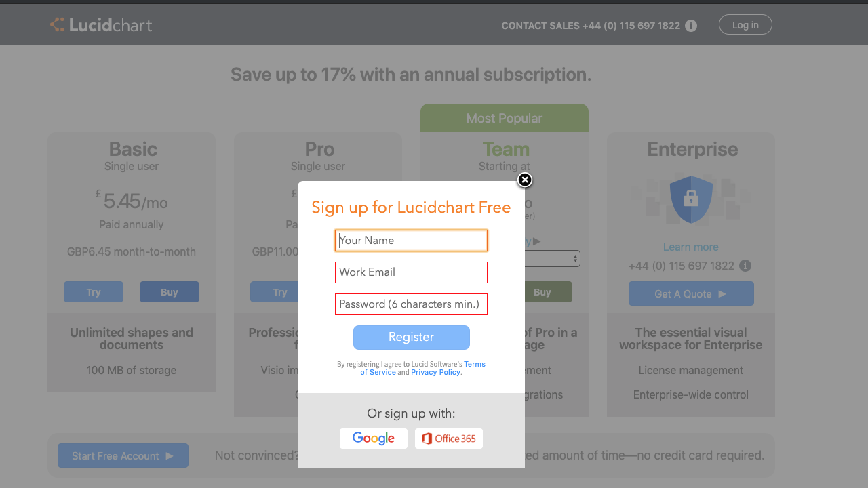Sign up with Office 365
The width and height of the screenshot is (868, 488).
(x=449, y=439)
